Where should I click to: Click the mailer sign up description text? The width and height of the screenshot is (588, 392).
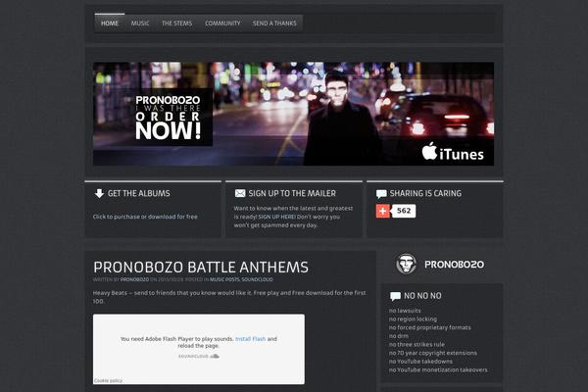[293, 217]
